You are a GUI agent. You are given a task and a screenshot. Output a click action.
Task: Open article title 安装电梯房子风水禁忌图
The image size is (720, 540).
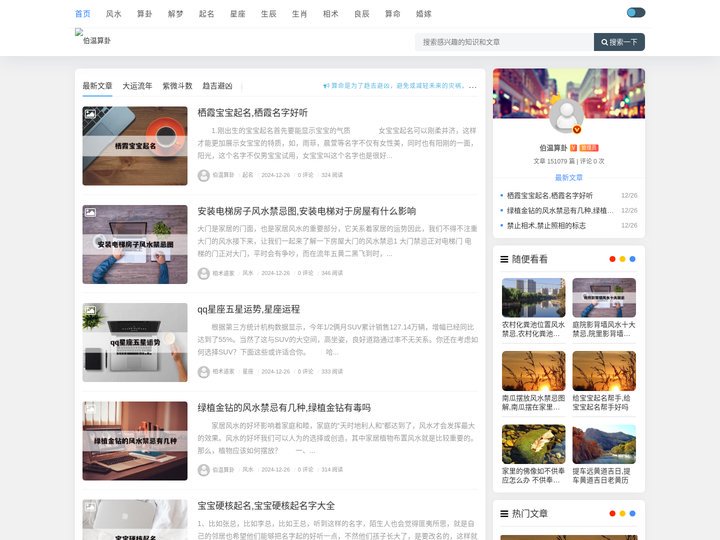point(307,211)
